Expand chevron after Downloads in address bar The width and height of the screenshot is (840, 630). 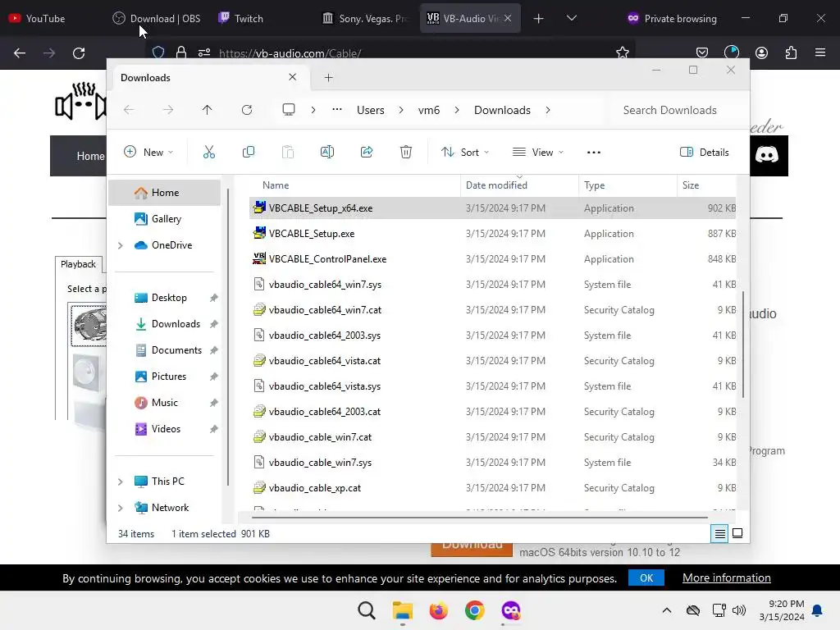[x=547, y=110]
